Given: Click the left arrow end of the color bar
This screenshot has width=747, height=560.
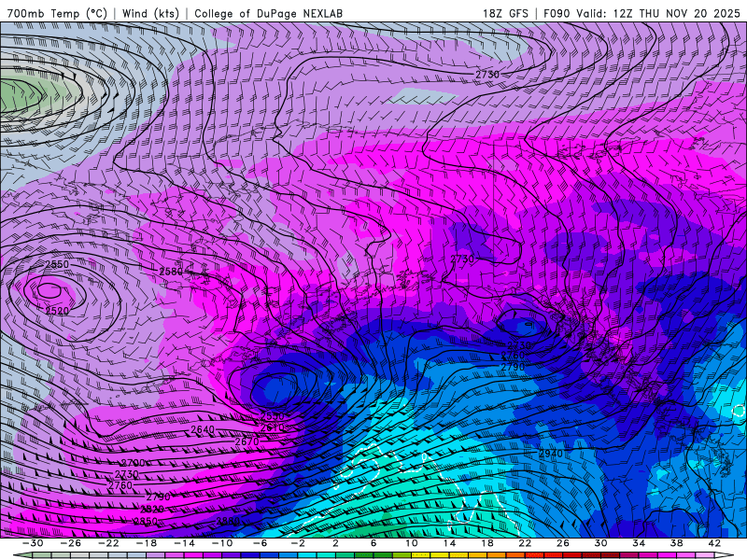Looking at the screenshot, I should tap(22, 555).
